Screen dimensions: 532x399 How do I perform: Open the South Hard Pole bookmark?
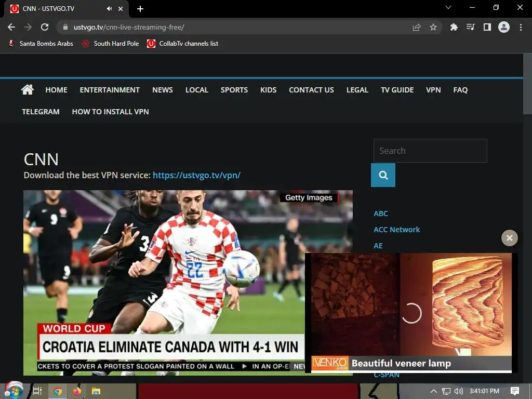pyautogui.click(x=111, y=44)
